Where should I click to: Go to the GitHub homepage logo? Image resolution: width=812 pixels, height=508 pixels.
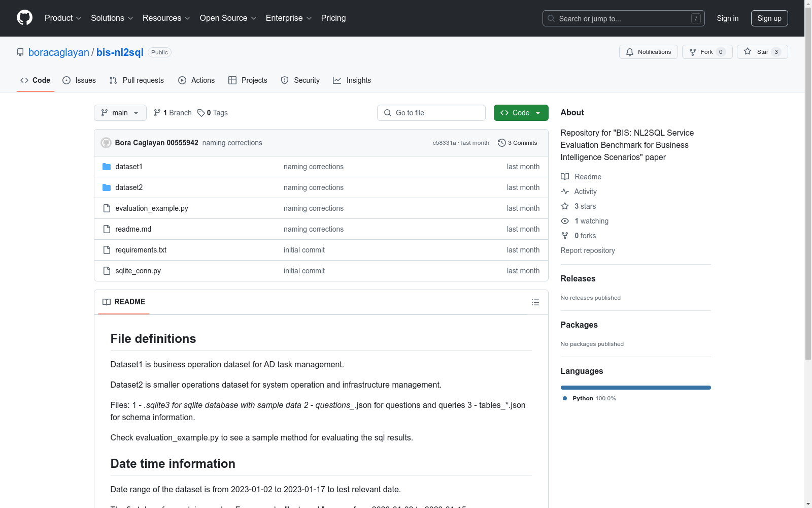coord(24,18)
